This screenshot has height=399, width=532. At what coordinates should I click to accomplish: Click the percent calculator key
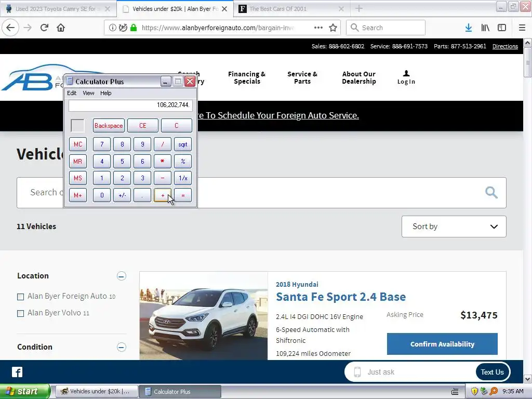(183, 162)
